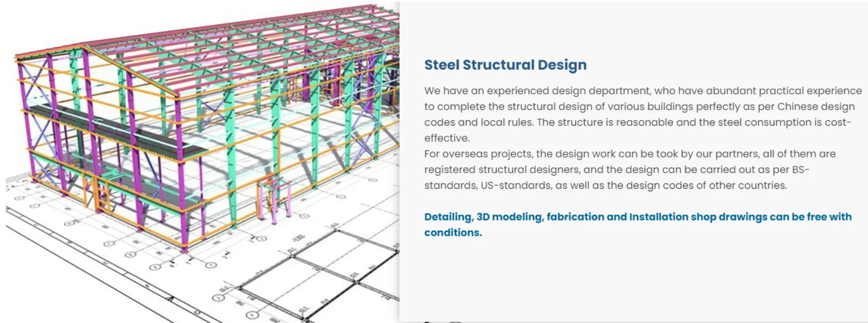Click the "Steel Structural Design" heading
Image resolution: width=868 pixels, height=323 pixels.
tap(505, 65)
